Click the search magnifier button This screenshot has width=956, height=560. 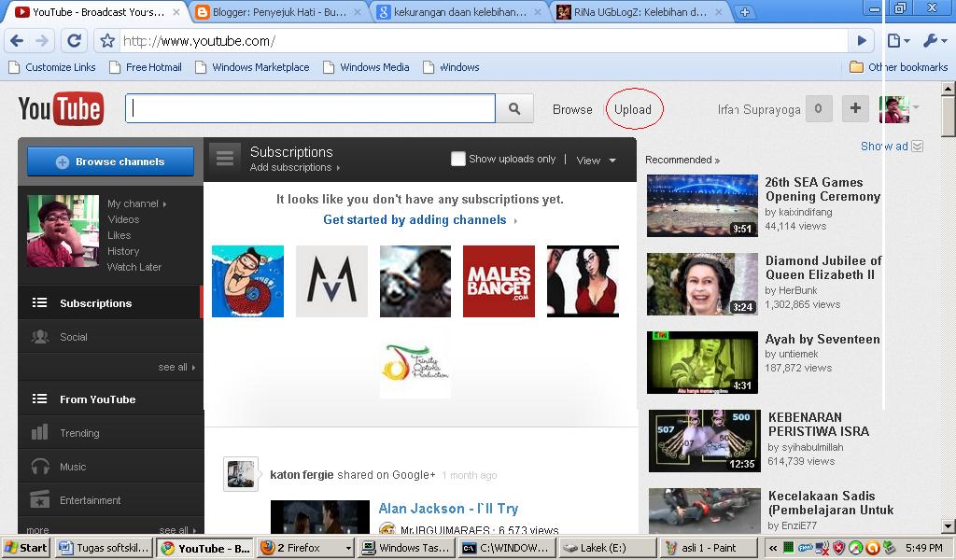click(x=514, y=109)
